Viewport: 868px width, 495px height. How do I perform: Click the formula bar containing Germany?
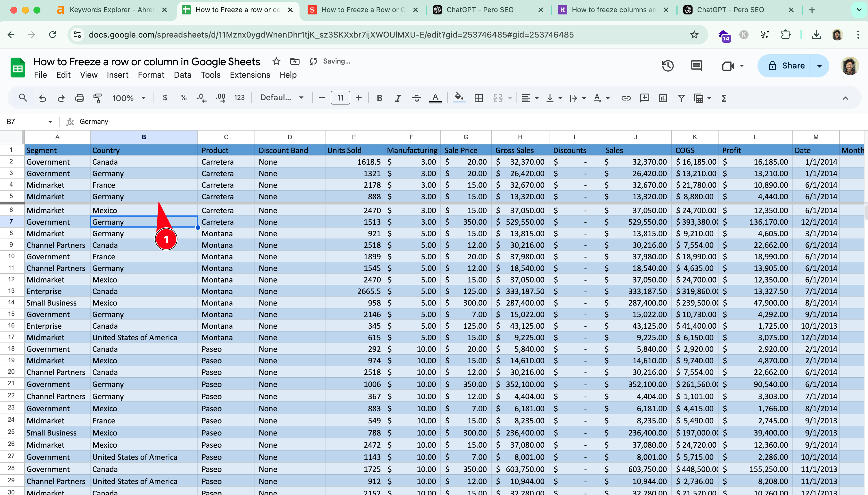tap(472, 122)
